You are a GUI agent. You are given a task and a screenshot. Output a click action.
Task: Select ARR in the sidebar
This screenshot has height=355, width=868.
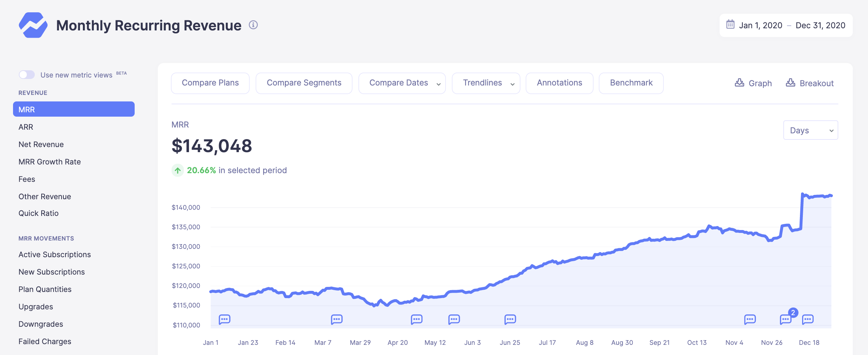pos(26,127)
